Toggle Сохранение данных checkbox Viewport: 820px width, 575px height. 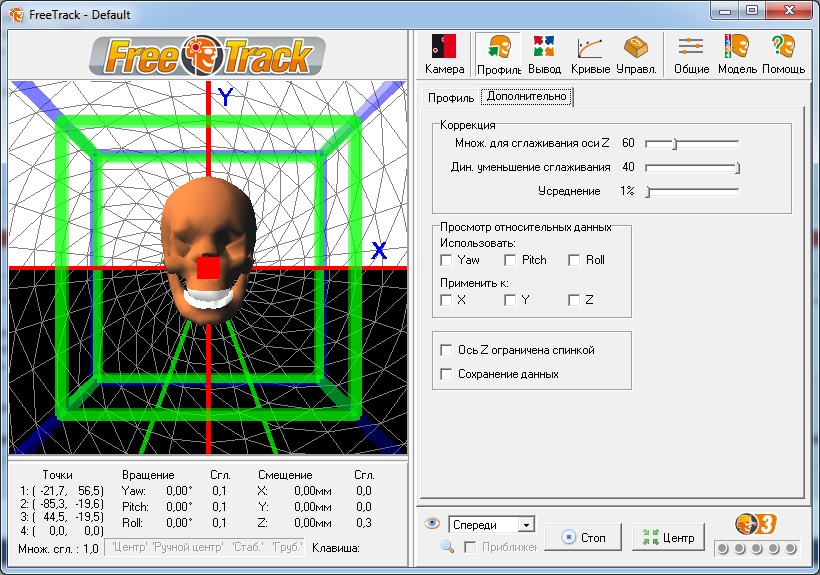click(446, 374)
